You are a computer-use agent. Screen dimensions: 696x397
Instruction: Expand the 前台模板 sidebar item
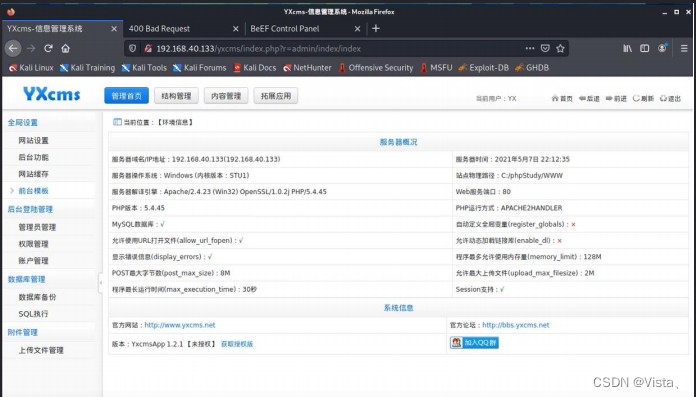pos(33,191)
